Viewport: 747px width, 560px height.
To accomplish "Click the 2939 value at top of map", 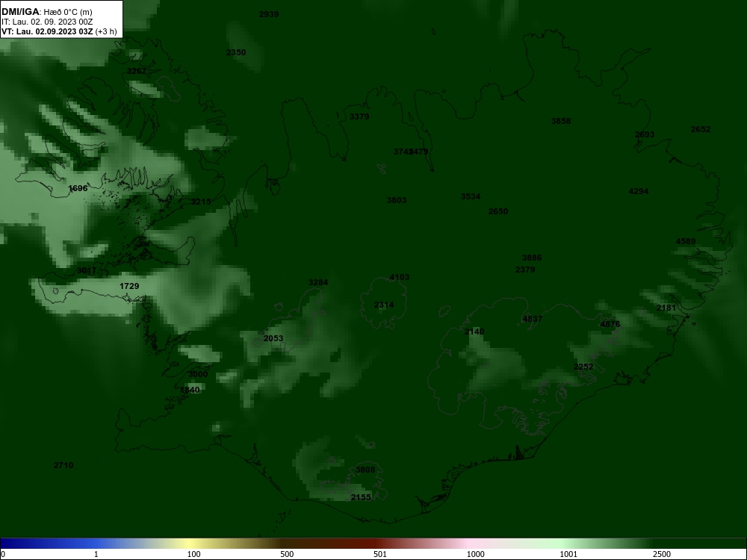I will [x=269, y=14].
